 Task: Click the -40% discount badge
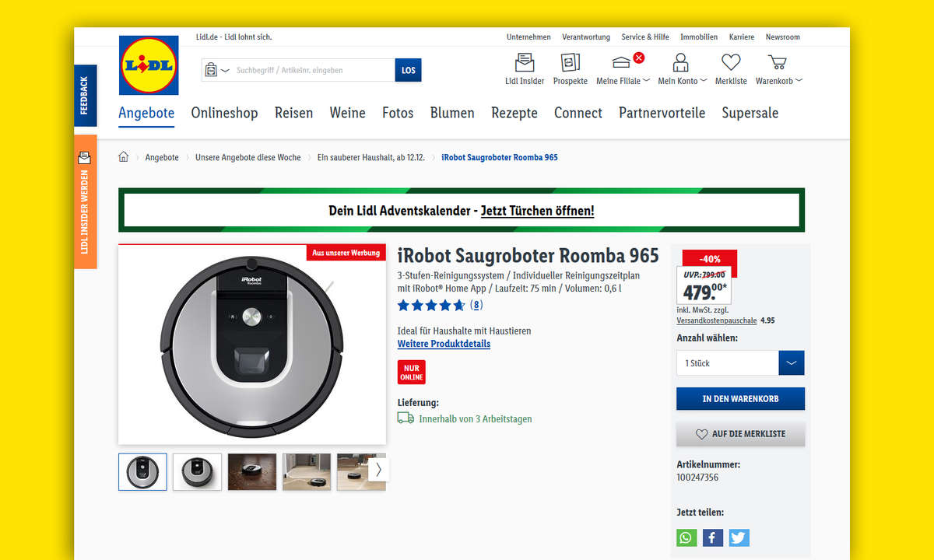(x=709, y=259)
